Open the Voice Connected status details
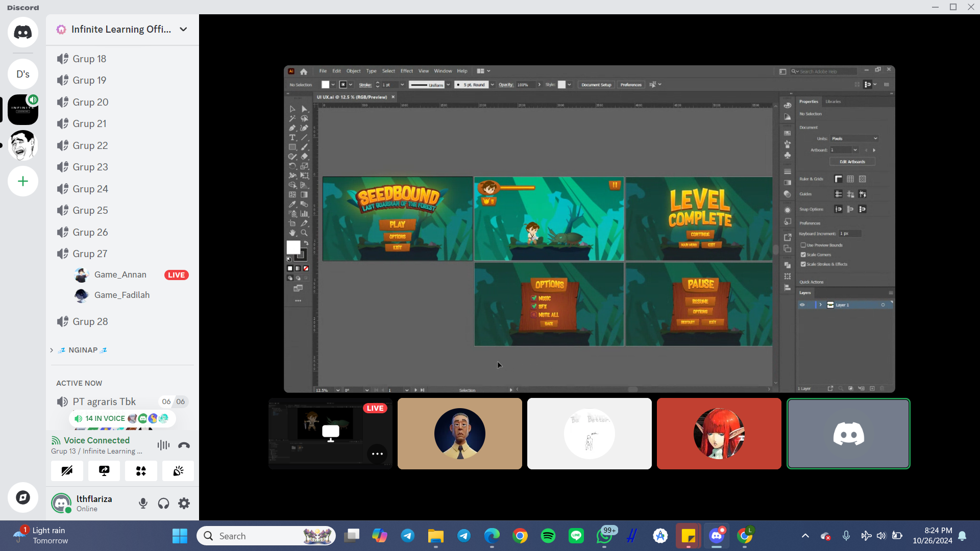The width and height of the screenshot is (980, 551). [96, 440]
